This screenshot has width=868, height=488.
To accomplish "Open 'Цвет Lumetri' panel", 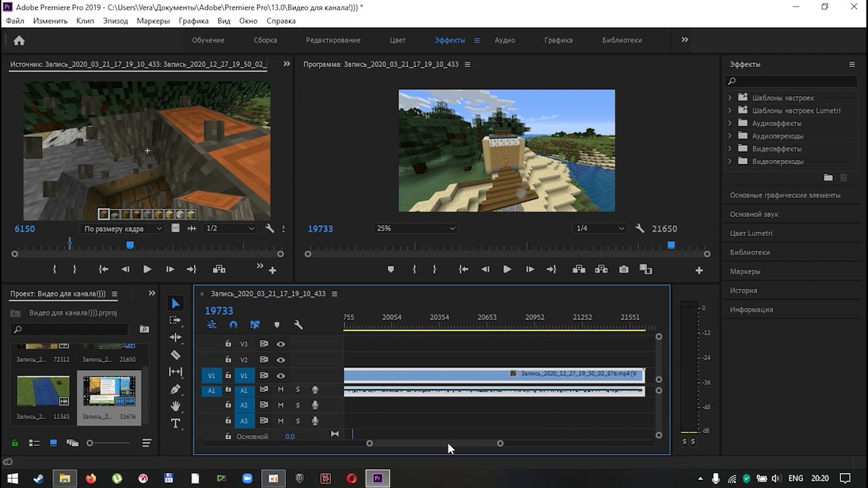I will 751,233.
